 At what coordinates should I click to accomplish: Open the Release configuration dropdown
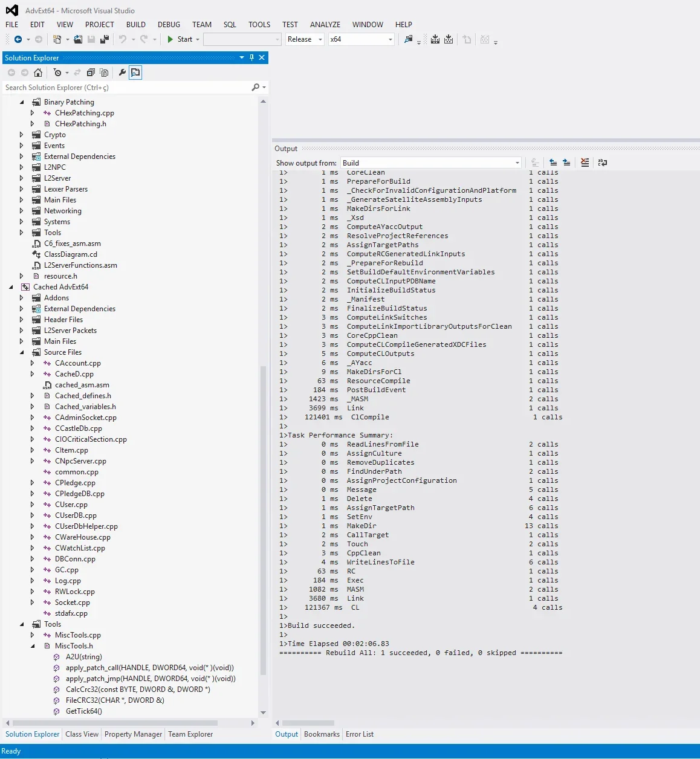click(321, 39)
